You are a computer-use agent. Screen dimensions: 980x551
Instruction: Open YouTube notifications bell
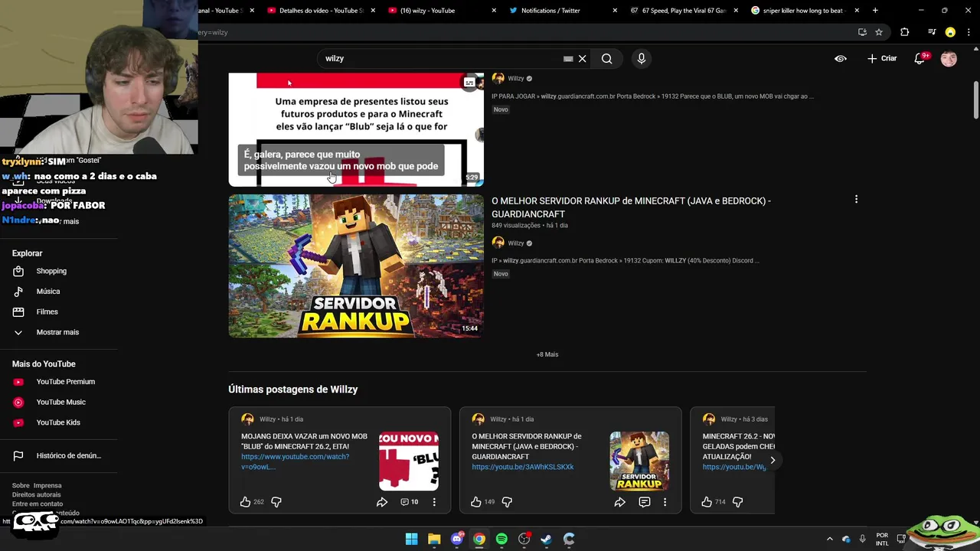920,58
